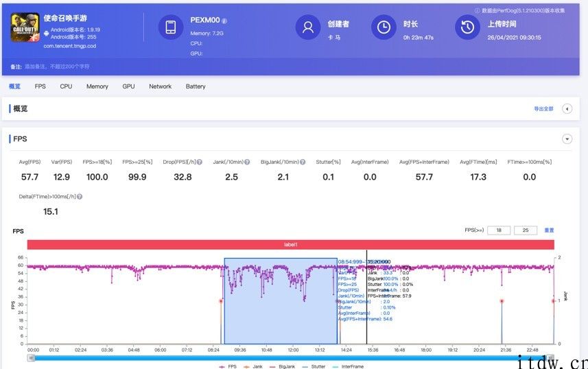This screenshot has height=369, width=588.
Task: Click the upload time history icon
Action: pyautogui.click(x=467, y=27)
